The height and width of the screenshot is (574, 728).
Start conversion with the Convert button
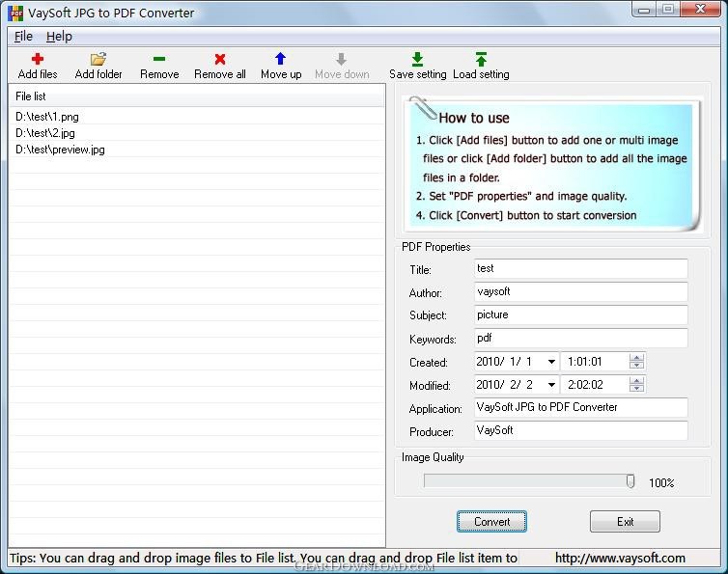(x=491, y=522)
